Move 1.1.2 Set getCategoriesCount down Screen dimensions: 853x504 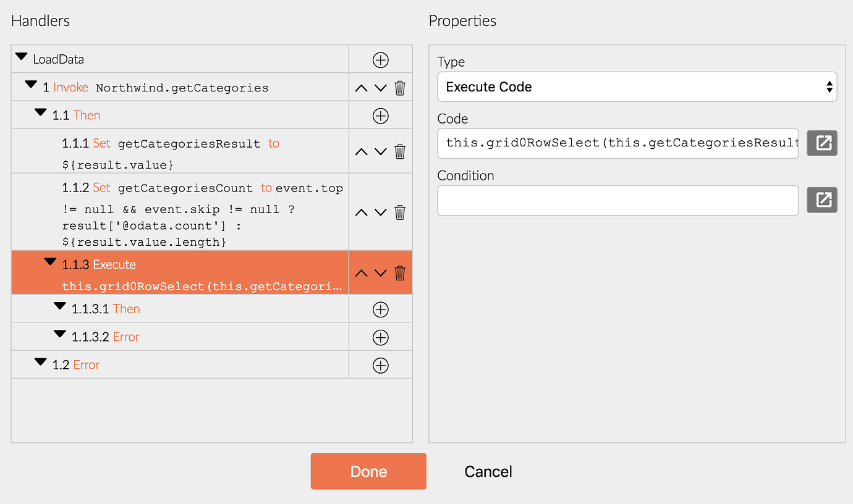point(381,213)
